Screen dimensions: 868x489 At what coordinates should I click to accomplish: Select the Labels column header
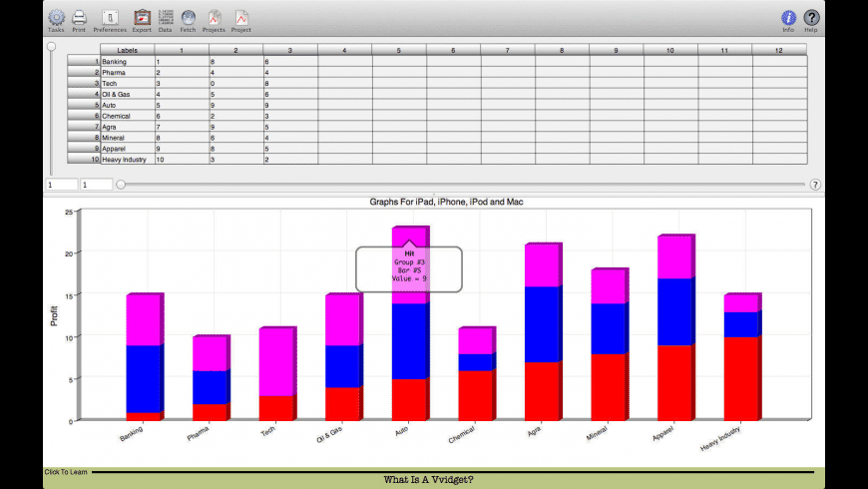[x=128, y=50]
